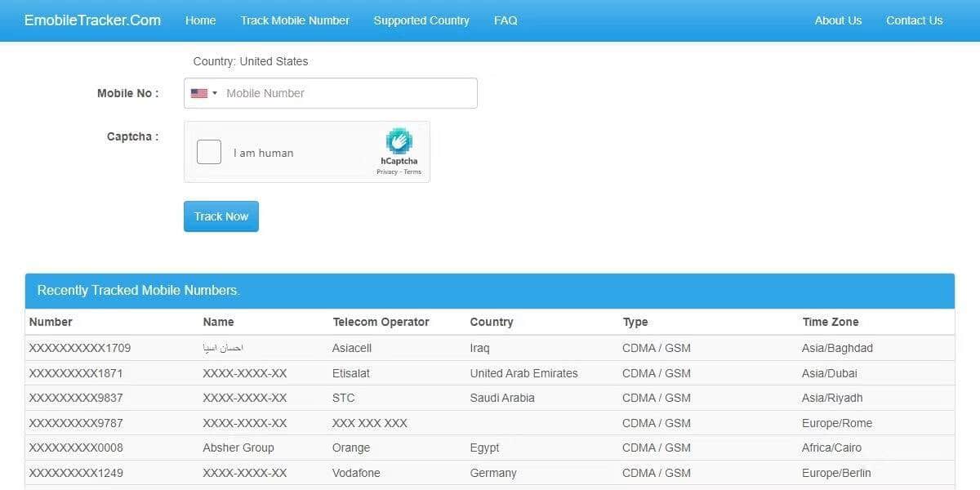Click the US flag icon
The width and height of the screenshot is (980, 490).
pyautogui.click(x=198, y=93)
